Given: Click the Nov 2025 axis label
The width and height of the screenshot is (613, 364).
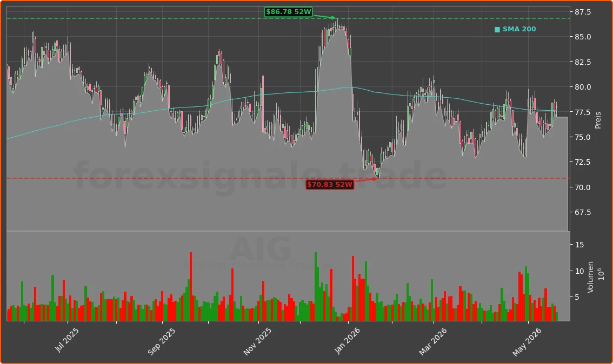Looking at the screenshot, I should (x=257, y=341).
